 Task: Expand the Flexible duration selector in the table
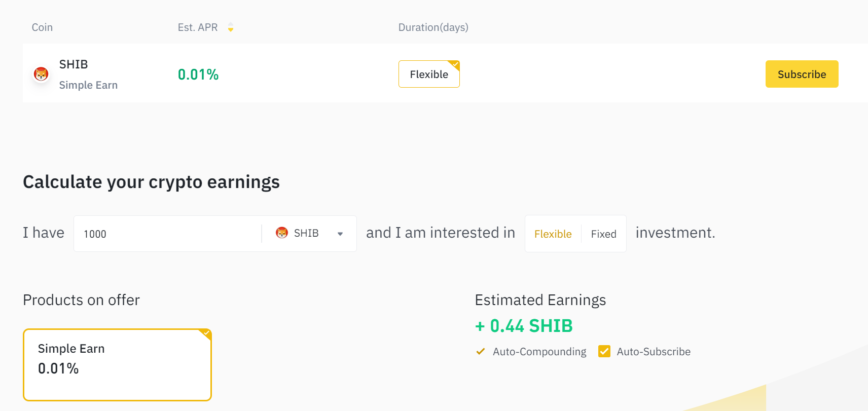click(429, 74)
